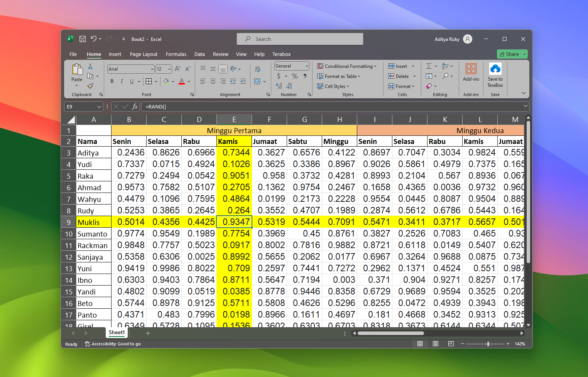Click Increase Font Size icon
Viewport: 588px width, 377px height.
[x=177, y=69]
